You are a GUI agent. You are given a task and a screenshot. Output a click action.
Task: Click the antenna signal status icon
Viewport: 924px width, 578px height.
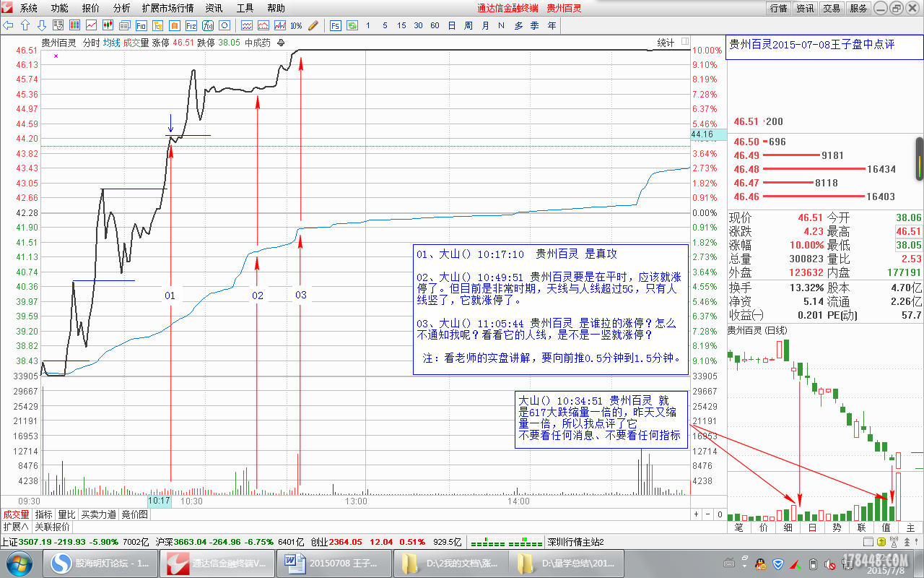click(894, 541)
